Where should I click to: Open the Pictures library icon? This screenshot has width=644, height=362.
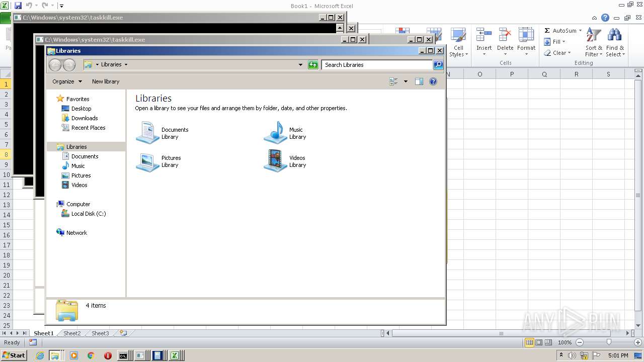[x=148, y=161]
